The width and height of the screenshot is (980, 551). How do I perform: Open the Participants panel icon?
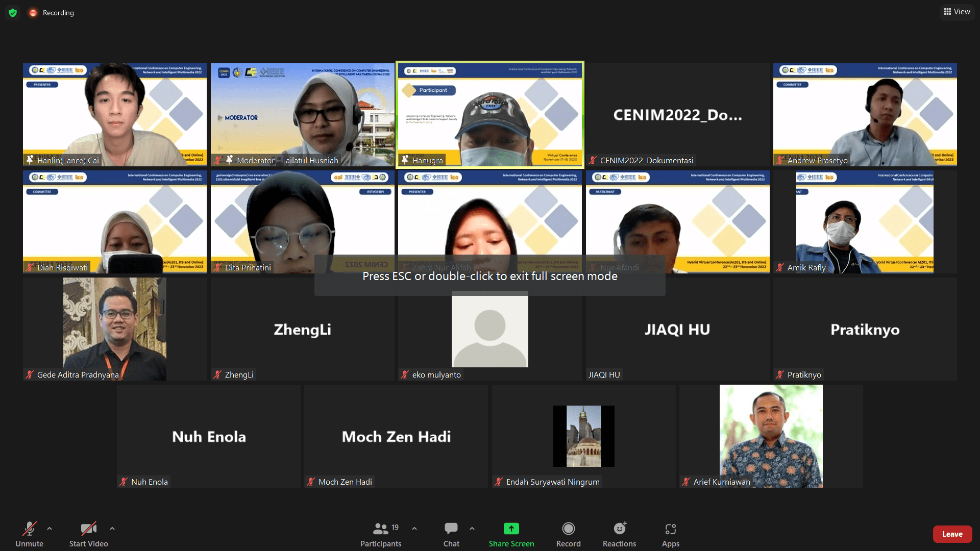click(380, 529)
